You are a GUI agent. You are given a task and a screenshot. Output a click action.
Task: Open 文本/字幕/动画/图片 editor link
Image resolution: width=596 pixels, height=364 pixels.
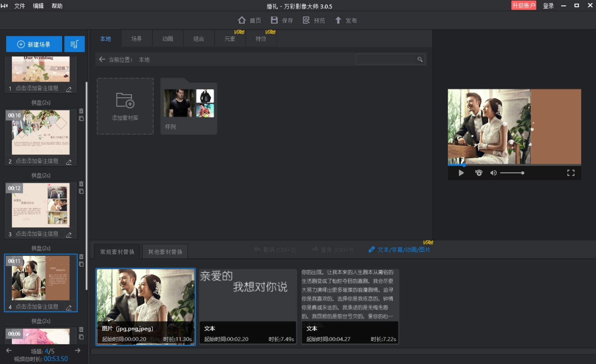tap(399, 250)
